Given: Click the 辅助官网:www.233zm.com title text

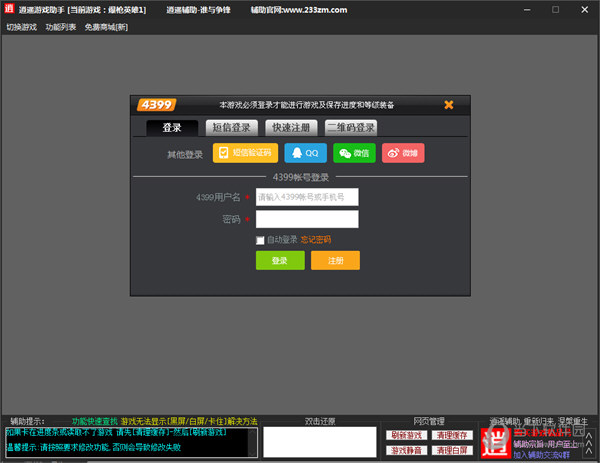Looking at the screenshot, I should 299,10.
